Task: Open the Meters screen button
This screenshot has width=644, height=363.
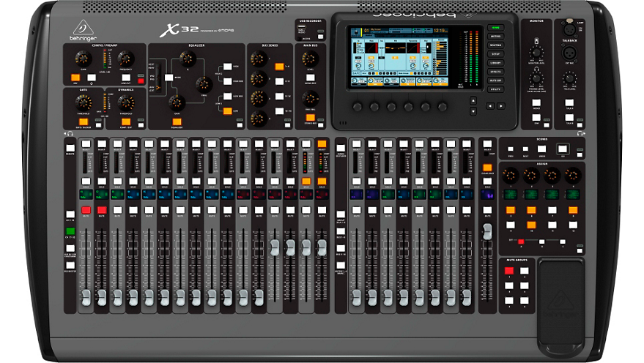Action: tap(496, 37)
